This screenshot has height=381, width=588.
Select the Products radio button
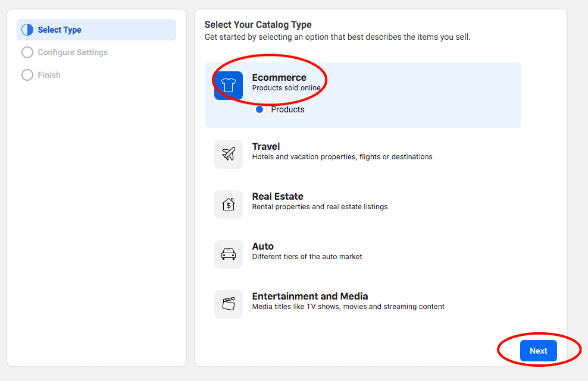(x=259, y=109)
